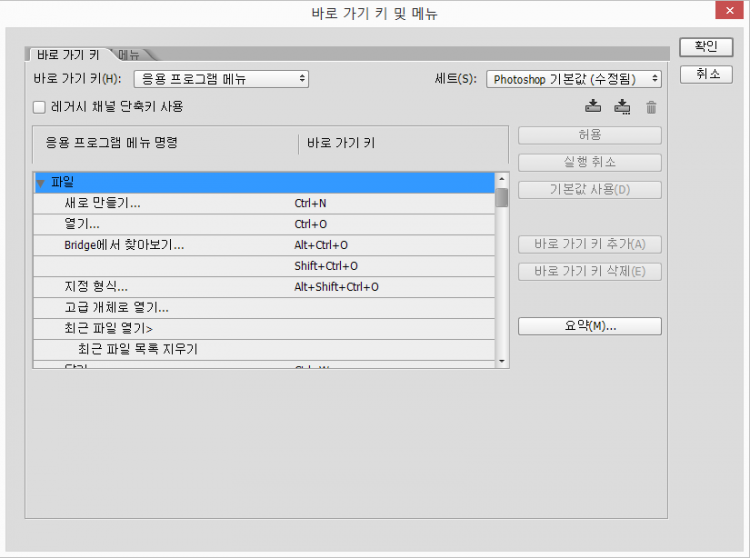Open the 세트 Photoshop 기본값 dropdown
The image size is (750, 558).
[x=574, y=79]
